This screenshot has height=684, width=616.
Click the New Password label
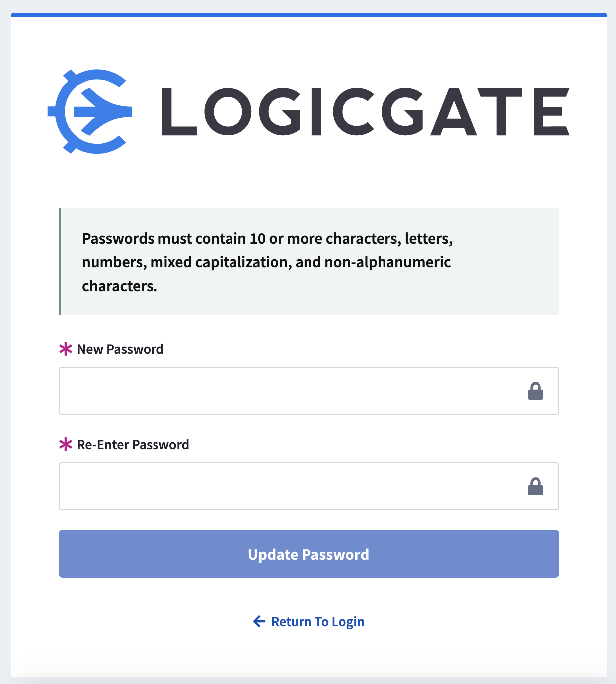pyautogui.click(x=120, y=349)
